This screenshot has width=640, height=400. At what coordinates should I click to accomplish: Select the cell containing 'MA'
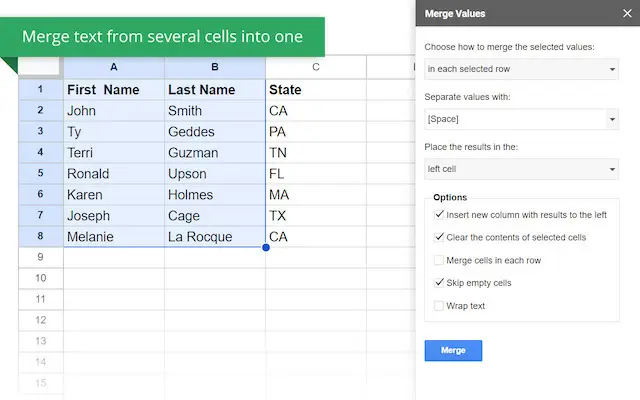[x=316, y=195]
